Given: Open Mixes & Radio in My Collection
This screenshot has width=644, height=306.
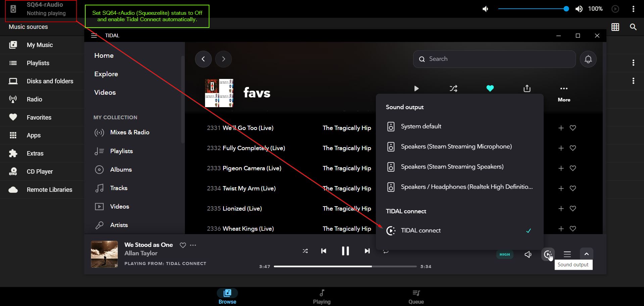Looking at the screenshot, I should click(122, 132).
